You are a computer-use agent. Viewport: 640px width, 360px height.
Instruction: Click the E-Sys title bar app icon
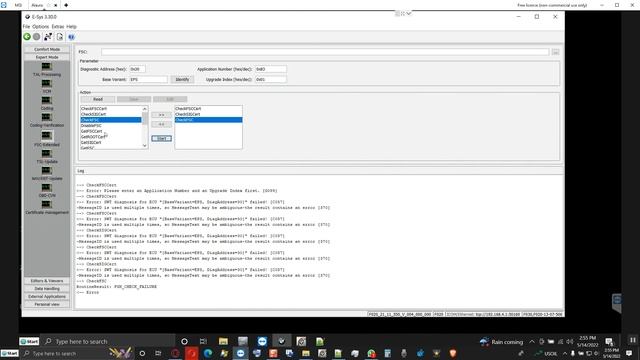point(27,17)
